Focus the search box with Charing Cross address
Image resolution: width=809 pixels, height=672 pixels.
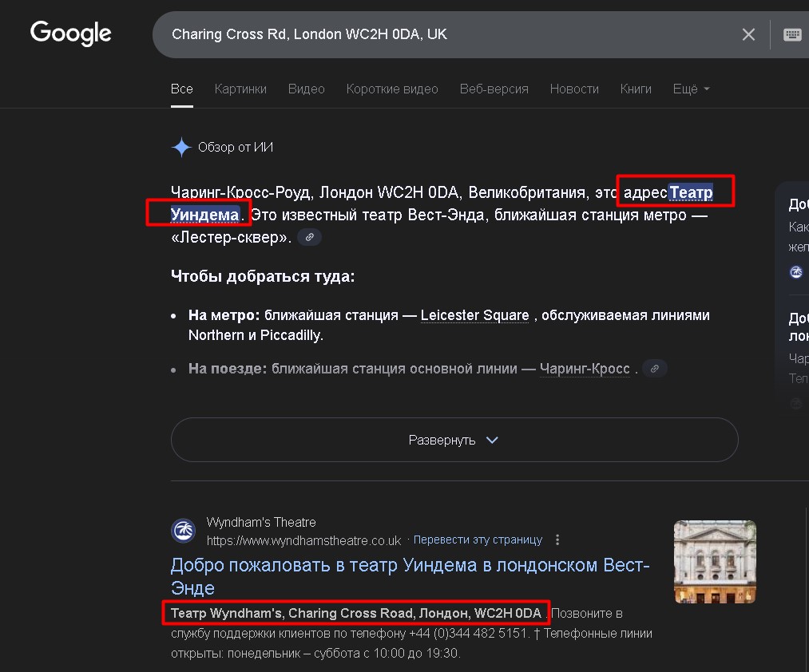(454, 34)
